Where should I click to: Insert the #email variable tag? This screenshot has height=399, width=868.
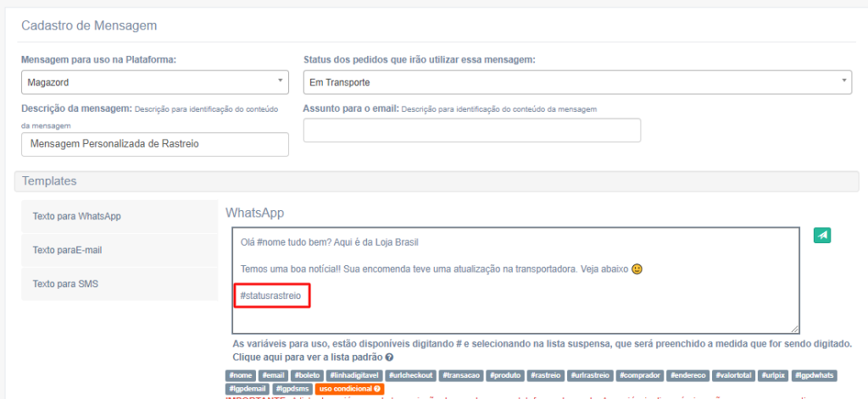(272, 376)
